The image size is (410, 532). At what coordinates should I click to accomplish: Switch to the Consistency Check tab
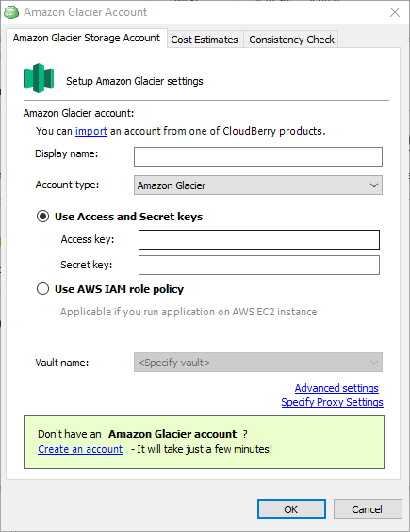click(x=291, y=40)
